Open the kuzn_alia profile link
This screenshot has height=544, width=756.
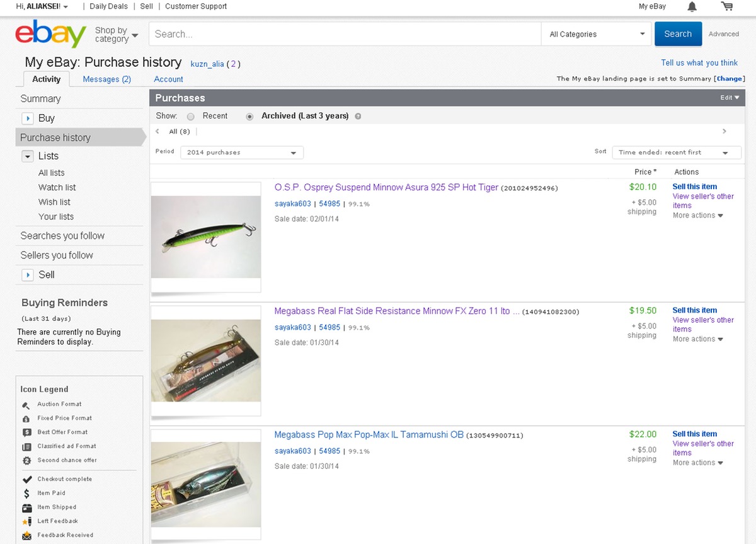point(207,64)
